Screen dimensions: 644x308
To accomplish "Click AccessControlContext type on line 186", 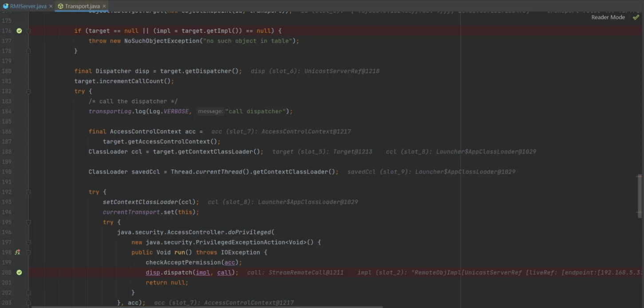I will (146, 132).
